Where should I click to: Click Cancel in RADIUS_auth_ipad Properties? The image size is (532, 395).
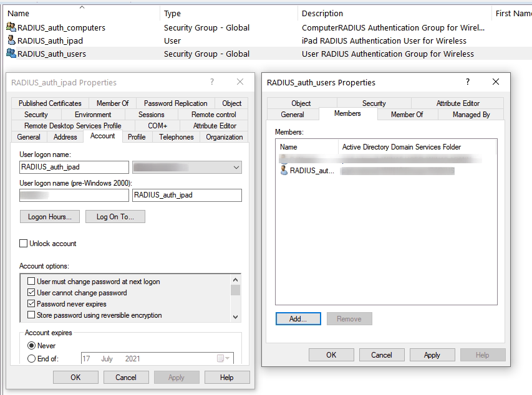tap(126, 378)
